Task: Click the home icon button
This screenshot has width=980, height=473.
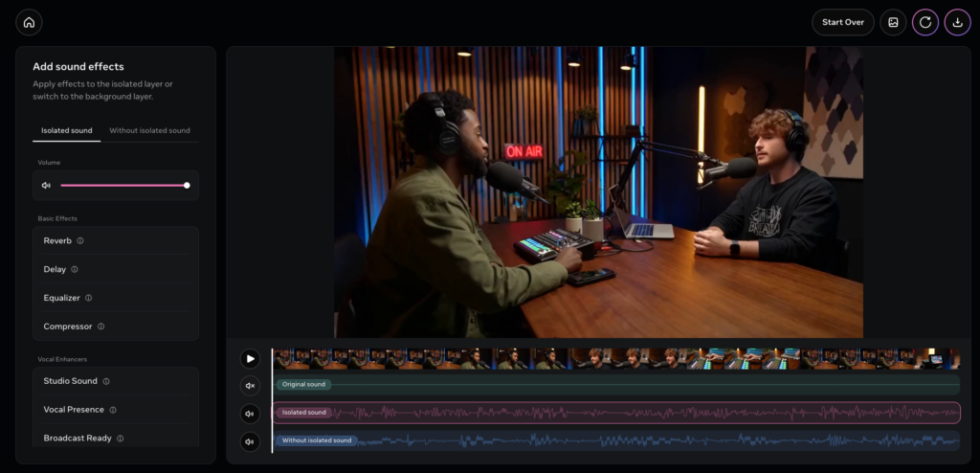Action: point(29,22)
